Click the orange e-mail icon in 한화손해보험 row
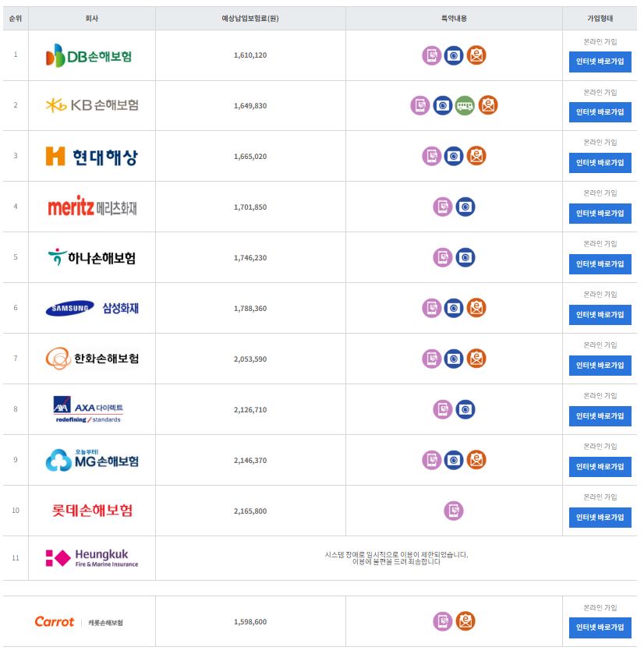The height and width of the screenshot is (654, 644). click(x=476, y=359)
